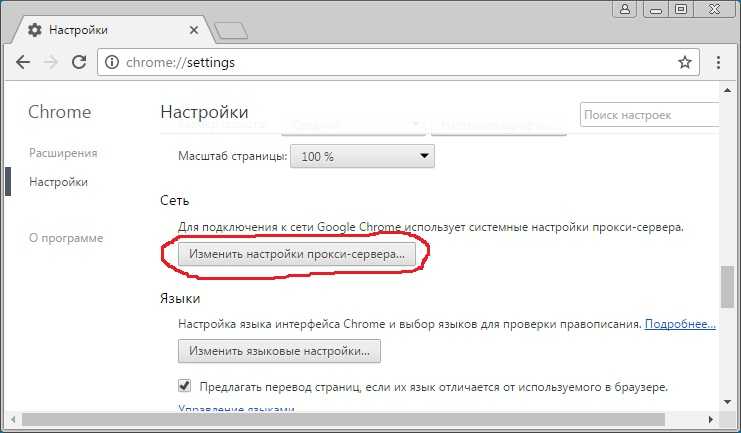Image resolution: width=741 pixels, height=433 pixels.
Task: Select Настройки in the sidebar
Action: click(x=59, y=182)
